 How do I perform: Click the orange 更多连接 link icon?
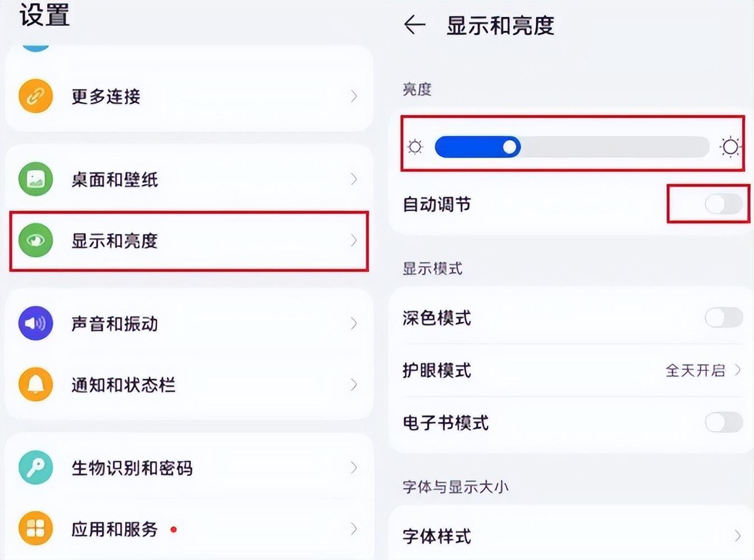tap(35, 96)
